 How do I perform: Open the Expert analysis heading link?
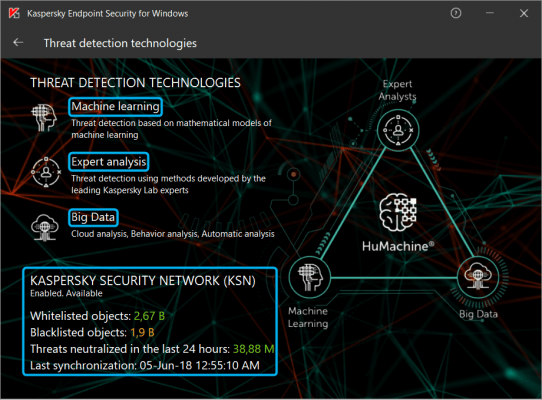[109, 162]
